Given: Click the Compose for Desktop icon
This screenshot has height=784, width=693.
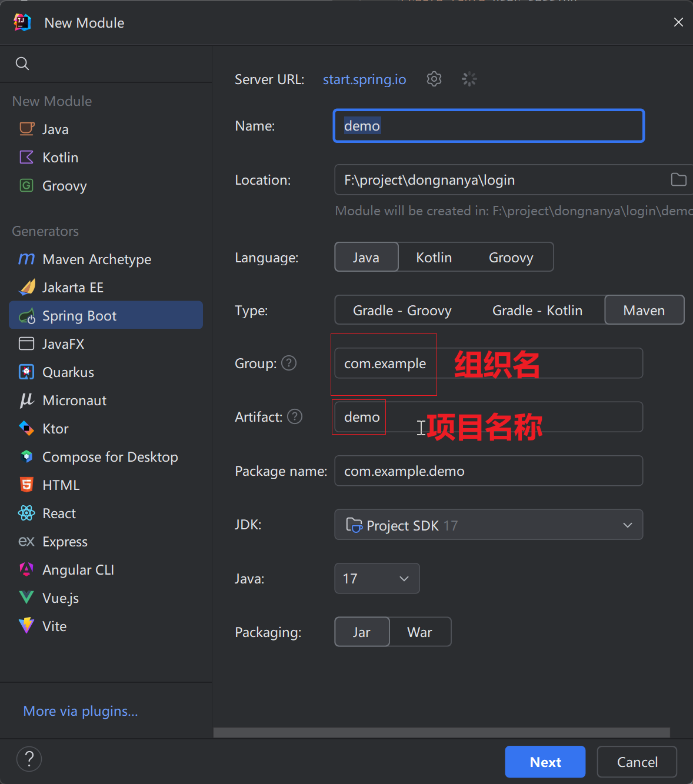Looking at the screenshot, I should (26, 456).
